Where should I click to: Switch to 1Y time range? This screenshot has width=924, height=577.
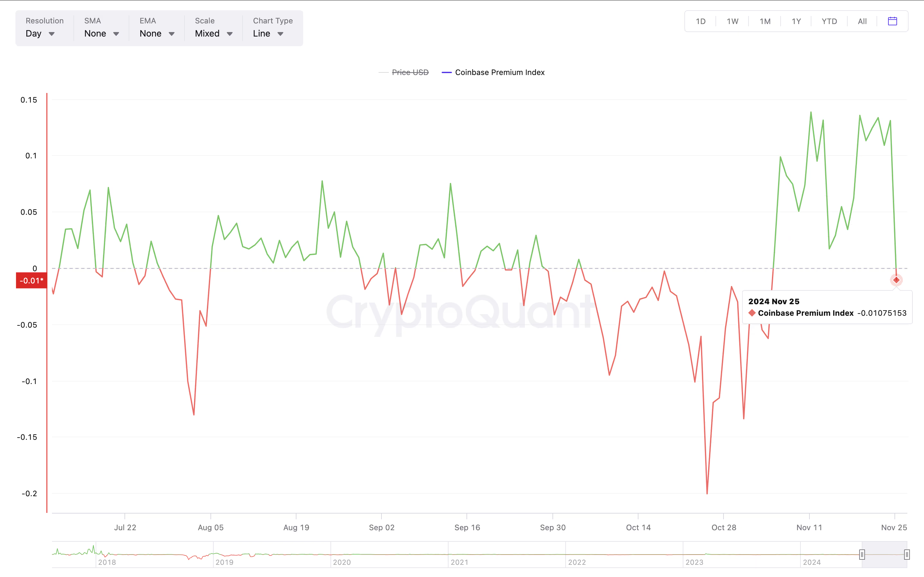click(796, 21)
